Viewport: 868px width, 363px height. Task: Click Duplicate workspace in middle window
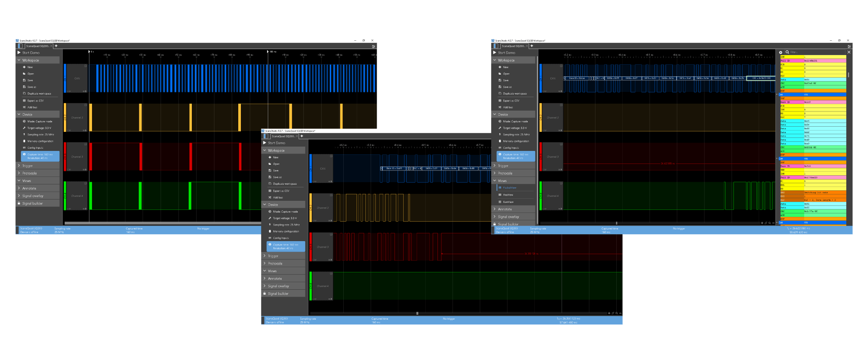[284, 184]
